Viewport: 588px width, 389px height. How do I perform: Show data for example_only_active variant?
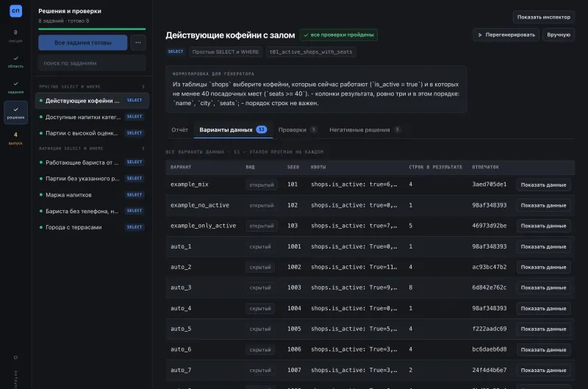point(543,226)
